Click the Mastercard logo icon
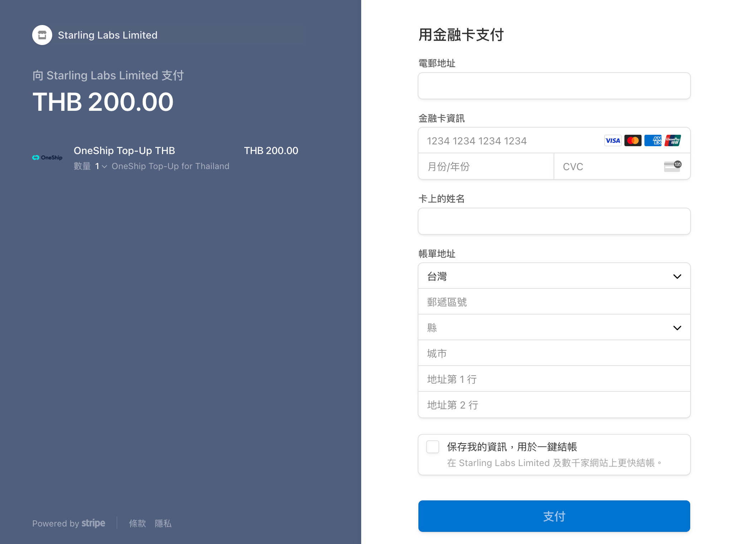Image resolution: width=756 pixels, height=544 pixels. [633, 140]
